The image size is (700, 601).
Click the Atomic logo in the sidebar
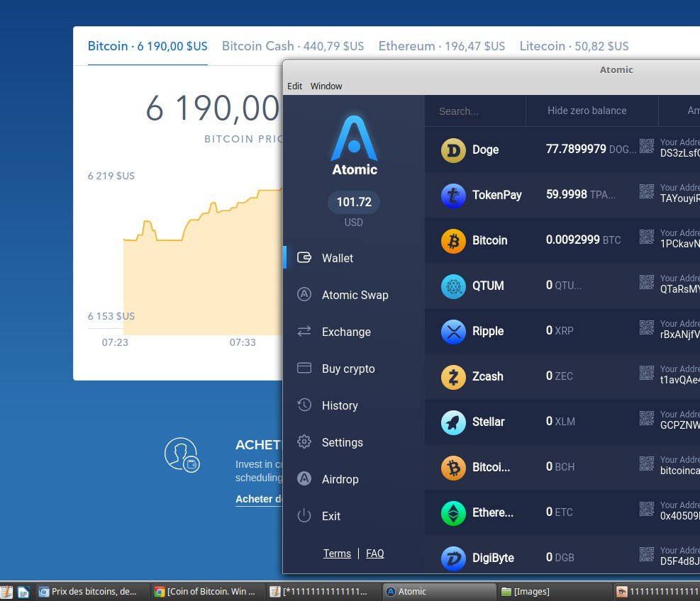point(355,145)
